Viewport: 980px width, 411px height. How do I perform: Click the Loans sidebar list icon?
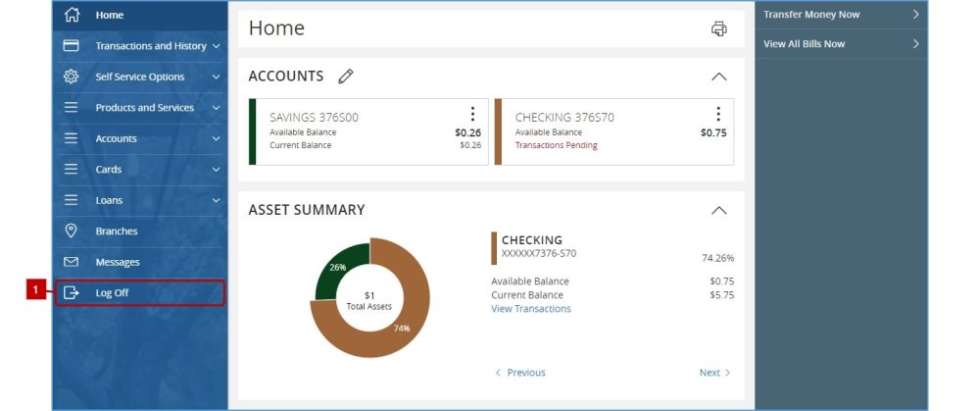pyautogui.click(x=72, y=200)
